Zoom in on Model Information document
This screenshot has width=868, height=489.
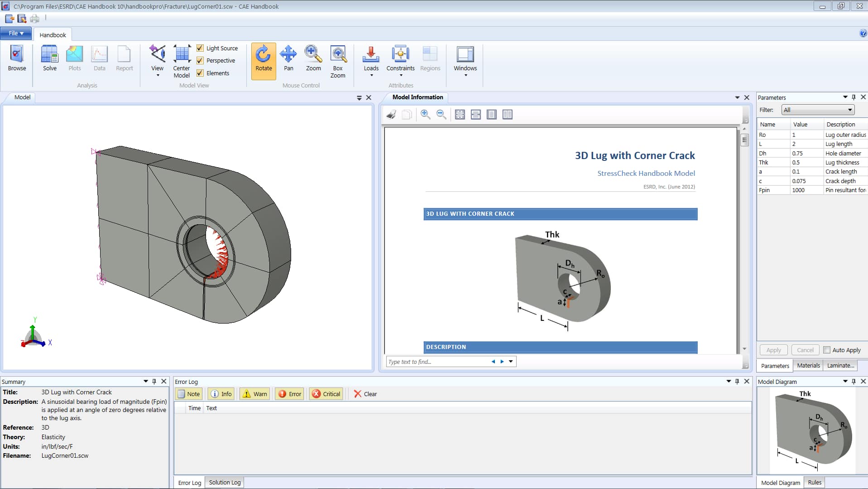[425, 115]
